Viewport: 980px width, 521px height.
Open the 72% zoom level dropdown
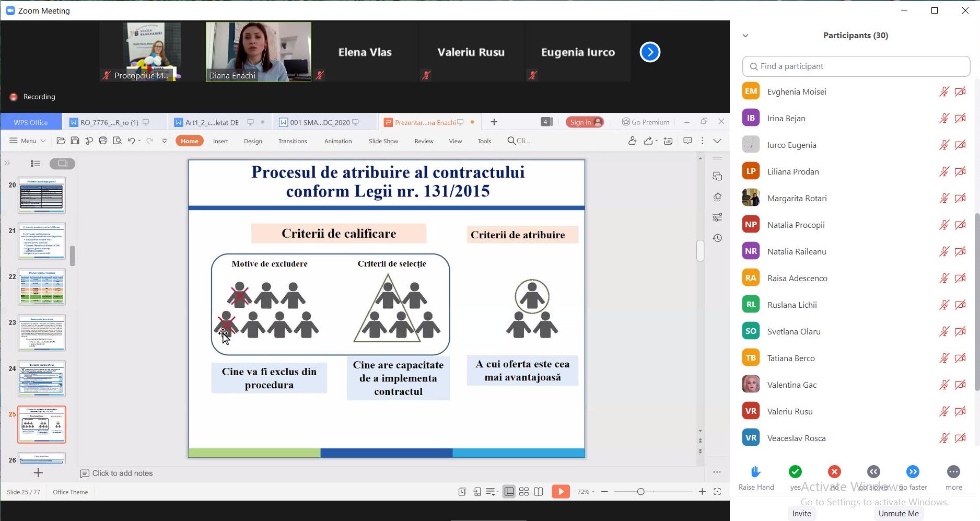click(586, 492)
